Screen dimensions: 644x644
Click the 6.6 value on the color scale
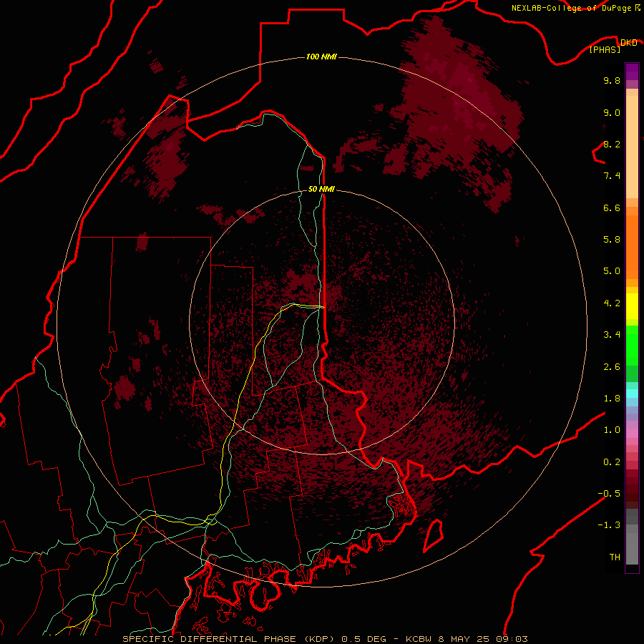612,208
